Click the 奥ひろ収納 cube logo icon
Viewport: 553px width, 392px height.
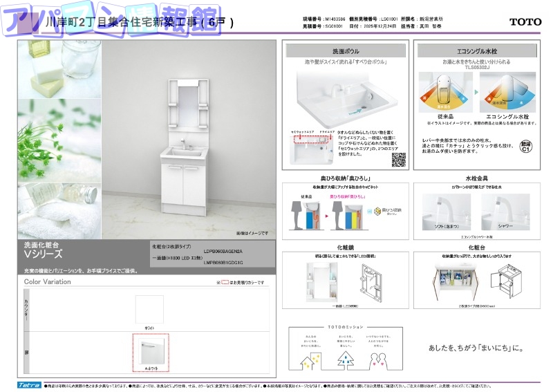point(377,211)
